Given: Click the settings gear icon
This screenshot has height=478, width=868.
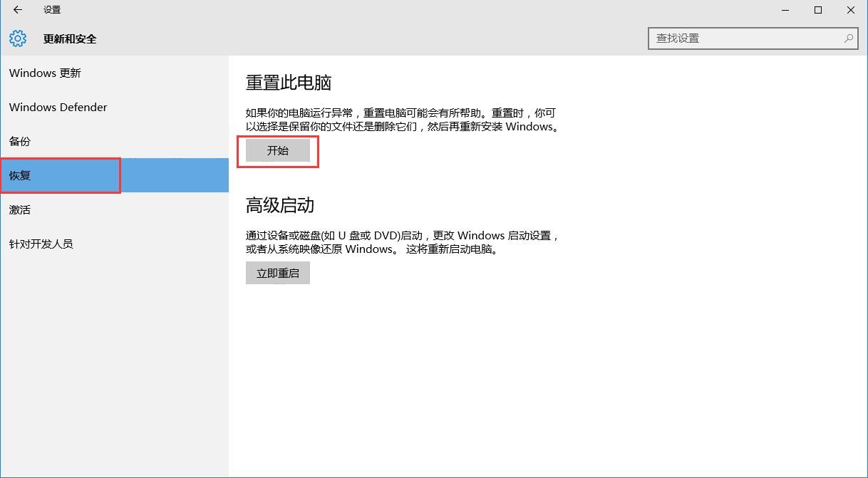Looking at the screenshot, I should pyautogui.click(x=18, y=38).
